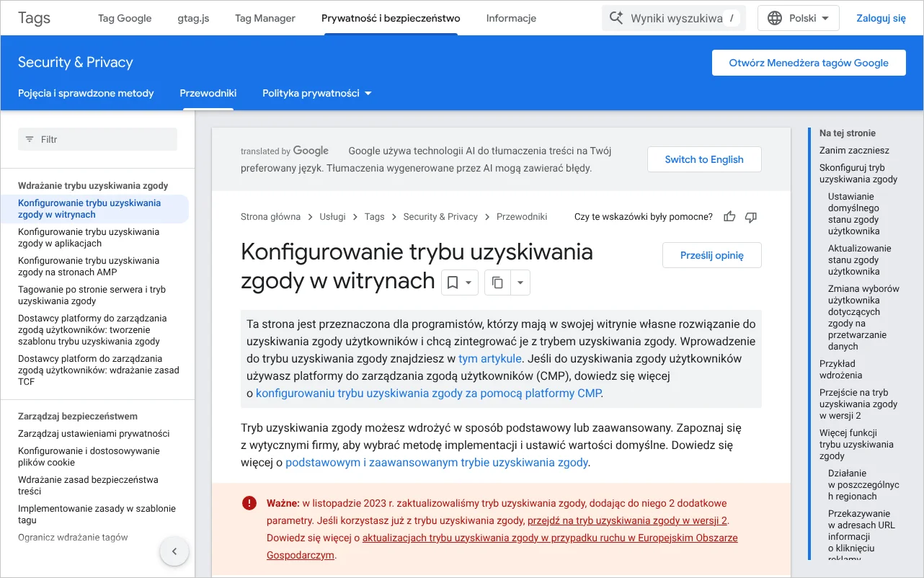Viewport: 924px width, 578px height.
Task: Open Tagowanie po stronie serwera sidebar item
Action: (x=92, y=295)
